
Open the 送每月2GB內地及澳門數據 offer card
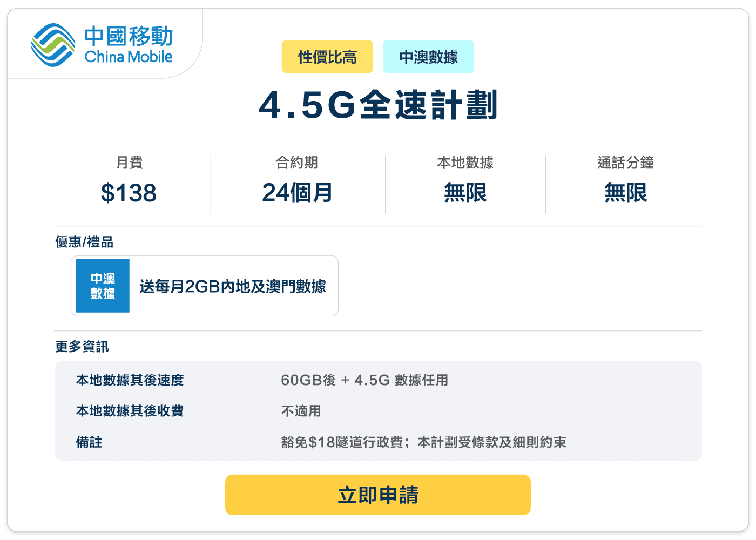205,286
